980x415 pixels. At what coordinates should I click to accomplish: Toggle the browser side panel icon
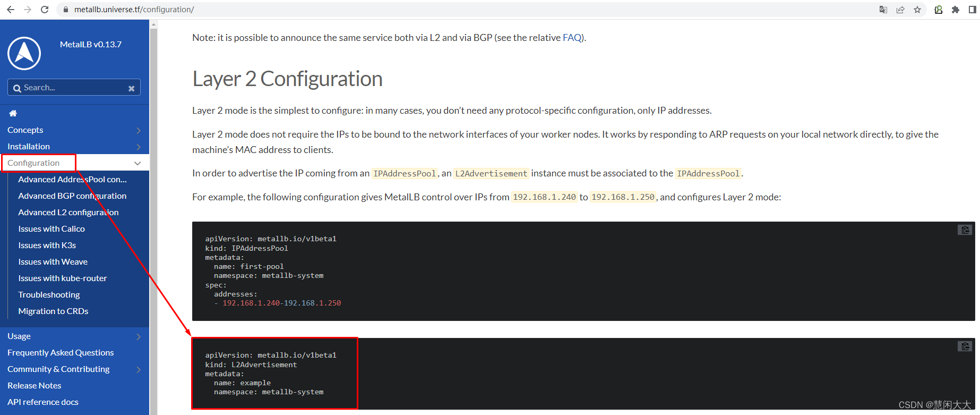coord(973,10)
